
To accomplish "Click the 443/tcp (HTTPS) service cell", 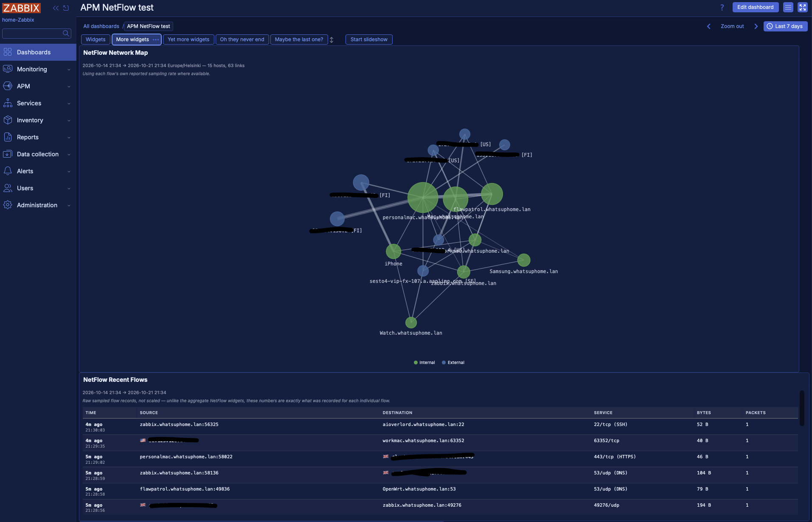I will pyautogui.click(x=615, y=457).
